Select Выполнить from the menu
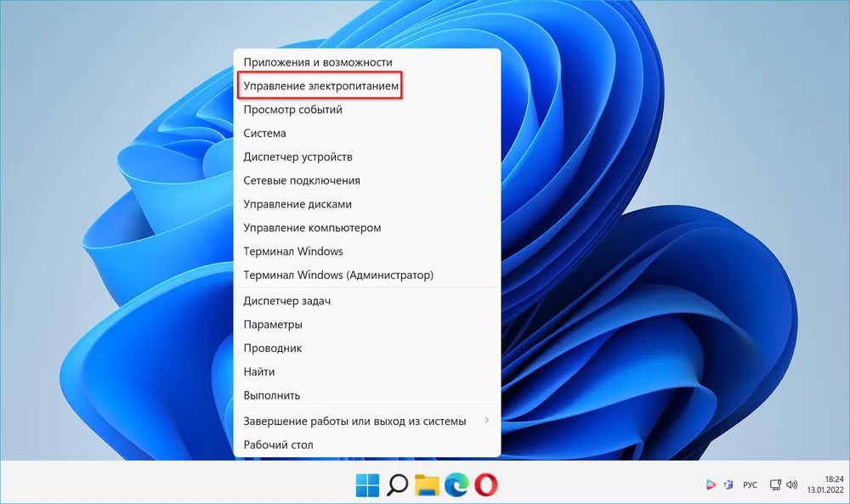Screen dimensions: 850x504 coord(271,395)
